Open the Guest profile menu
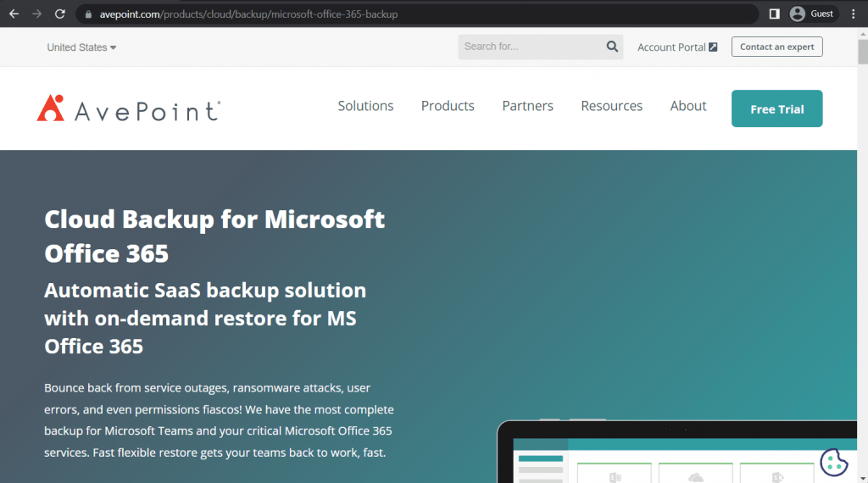The image size is (868, 483). pyautogui.click(x=812, y=14)
